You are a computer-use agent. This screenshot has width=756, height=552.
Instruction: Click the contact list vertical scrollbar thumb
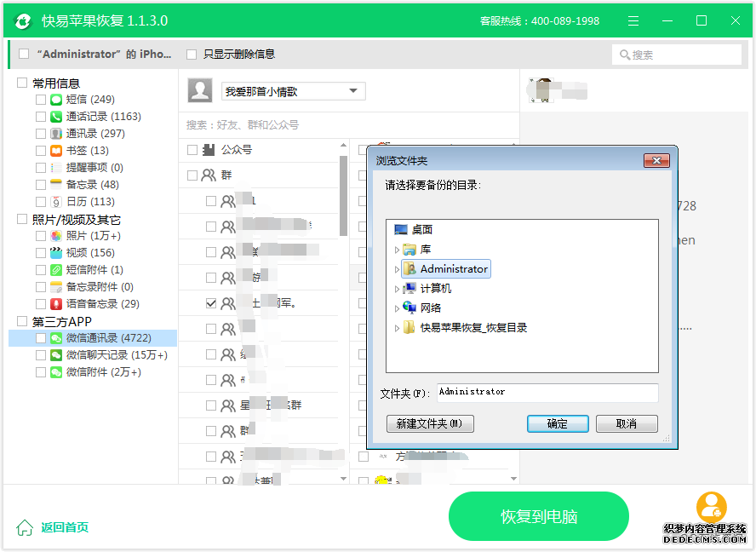click(343, 196)
